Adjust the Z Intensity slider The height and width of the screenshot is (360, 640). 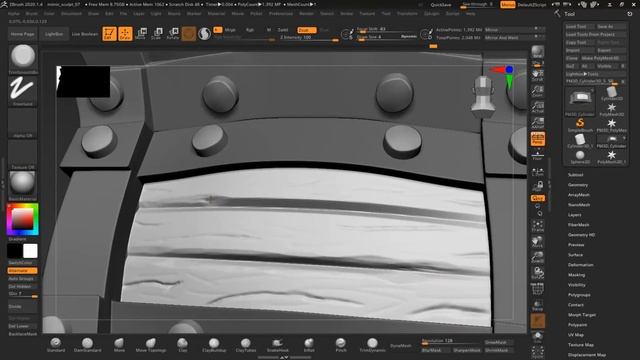[x=309, y=38]
